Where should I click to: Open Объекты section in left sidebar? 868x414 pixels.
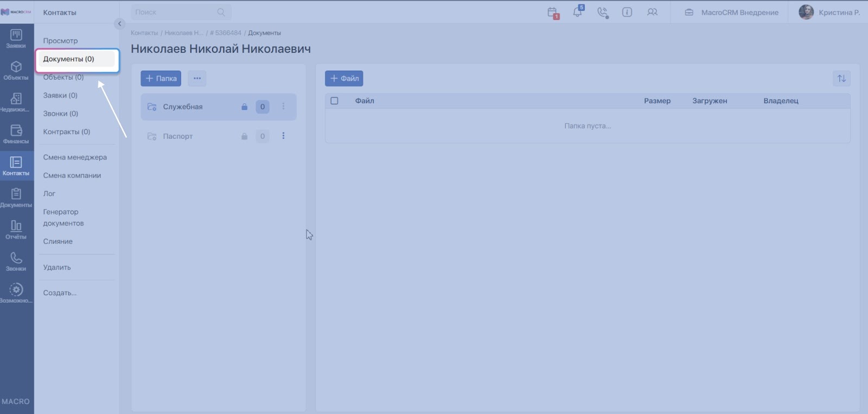pos(16,70)
